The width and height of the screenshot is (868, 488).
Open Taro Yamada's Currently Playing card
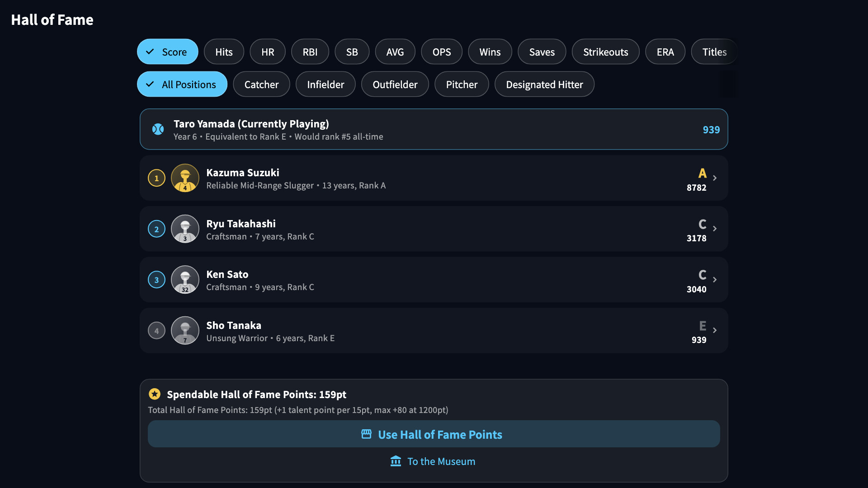[434, 129]
